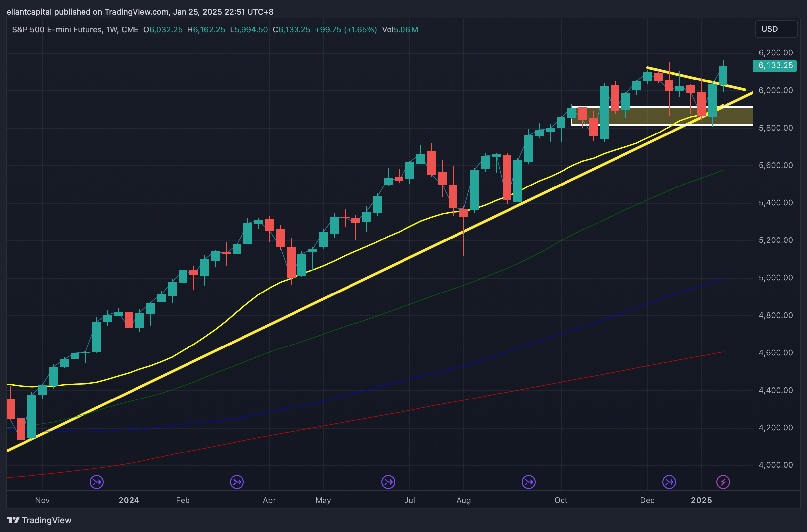The width and height of the screenshot is (807, 532).
Task: Click the current price label 6,133.25
Action: (775, 66)
